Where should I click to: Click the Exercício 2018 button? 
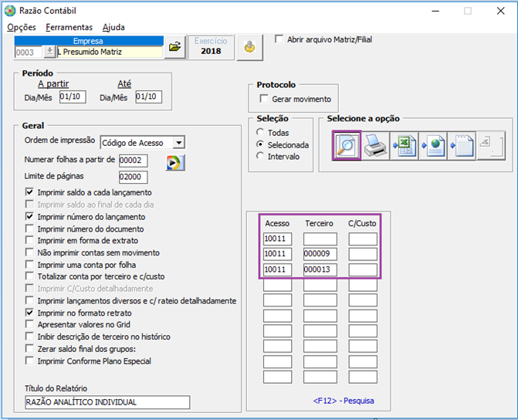[211, 47]
